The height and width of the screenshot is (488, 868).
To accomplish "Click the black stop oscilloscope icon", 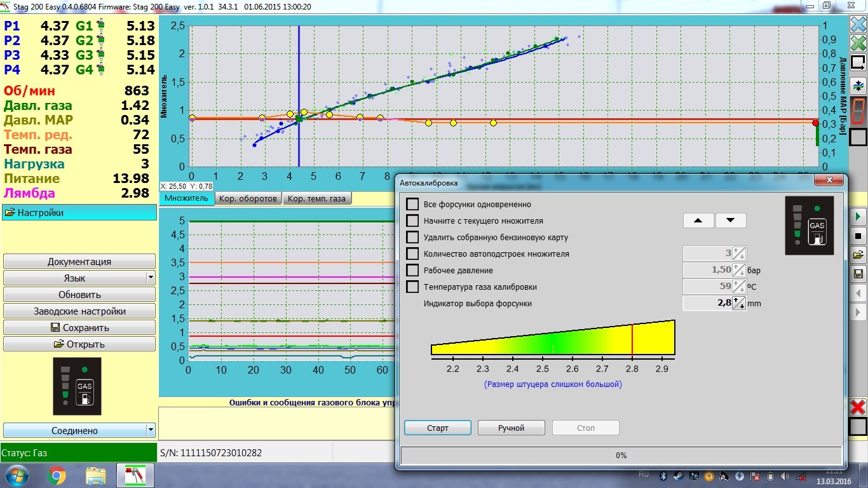I will tap(858, 236).
